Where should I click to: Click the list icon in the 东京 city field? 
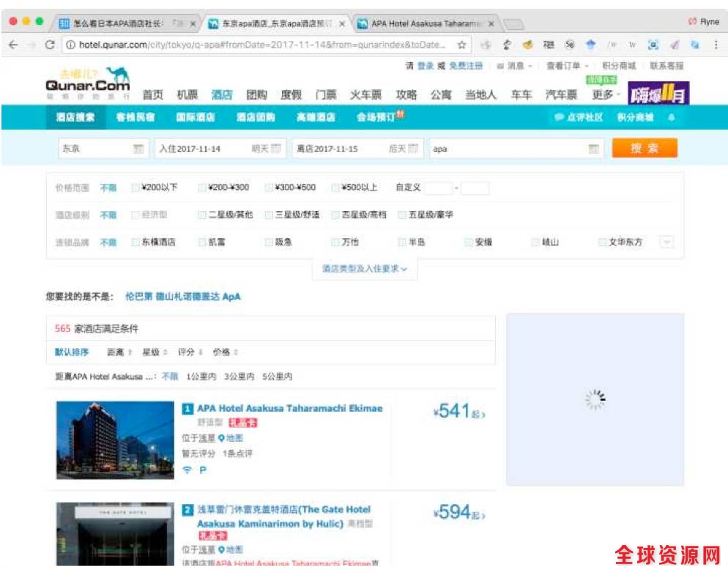coord(138,149)
